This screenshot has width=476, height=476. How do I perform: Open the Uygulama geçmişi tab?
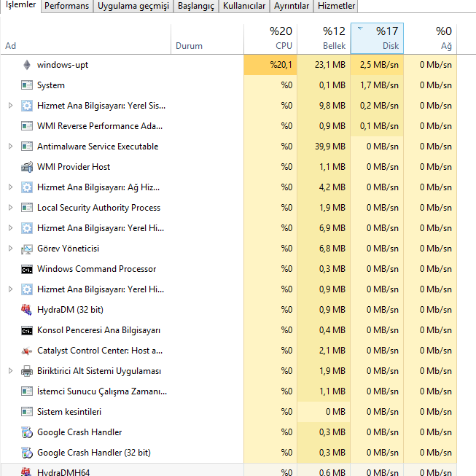[133, 6]
